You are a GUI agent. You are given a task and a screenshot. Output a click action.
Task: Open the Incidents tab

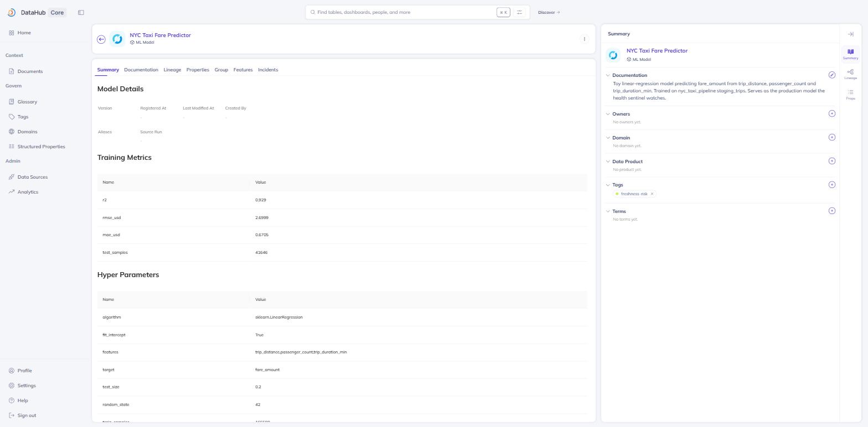coord(268,70)
